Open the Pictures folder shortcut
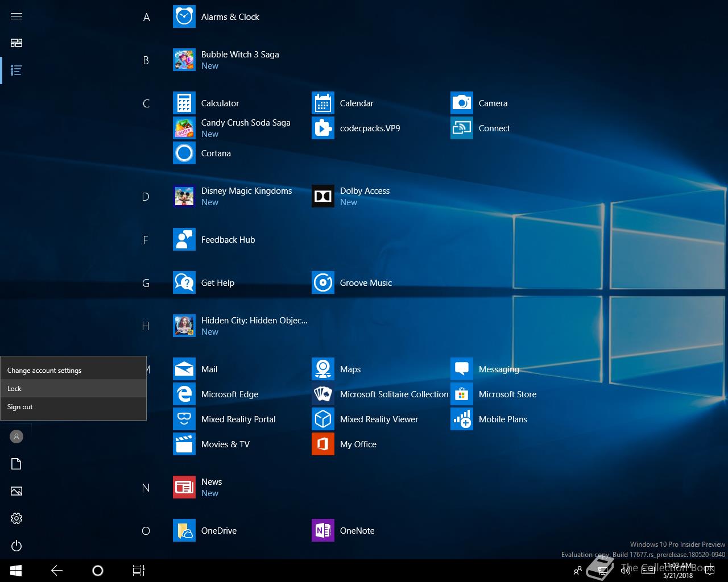 [x=16, y=491]
